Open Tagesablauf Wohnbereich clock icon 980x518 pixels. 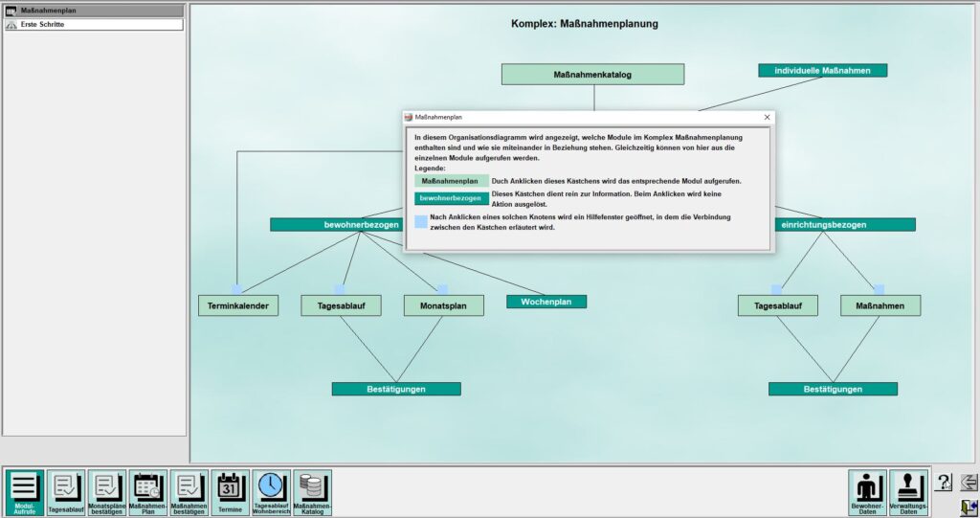[271, 492]
